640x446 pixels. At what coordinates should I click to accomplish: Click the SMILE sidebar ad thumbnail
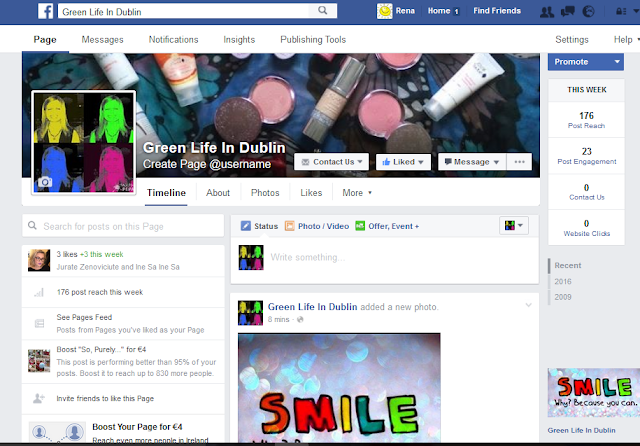pyautogui.click(x=593, y=393)
